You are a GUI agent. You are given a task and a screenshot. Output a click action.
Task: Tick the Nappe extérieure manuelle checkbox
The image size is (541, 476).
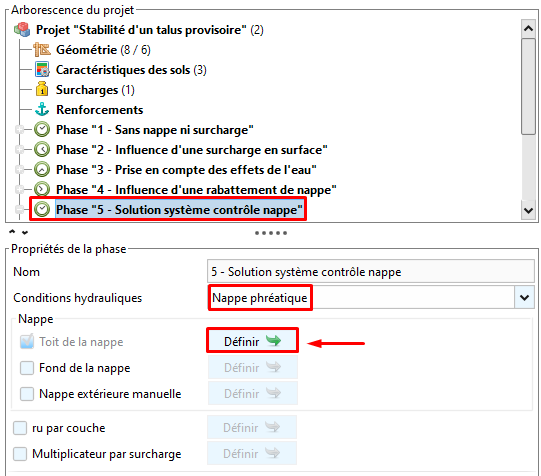pos(27,394)
